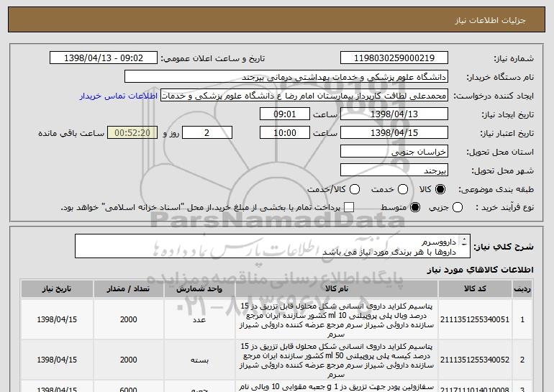Choose جزیی purchase process option
This screenshot has width=554, height=392.
coord(458,207)
